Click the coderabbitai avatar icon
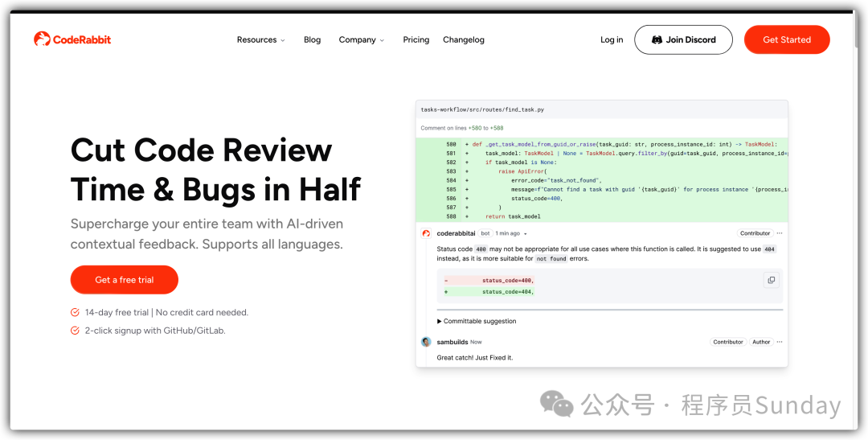The image size is (868, 440). [426, 233]
